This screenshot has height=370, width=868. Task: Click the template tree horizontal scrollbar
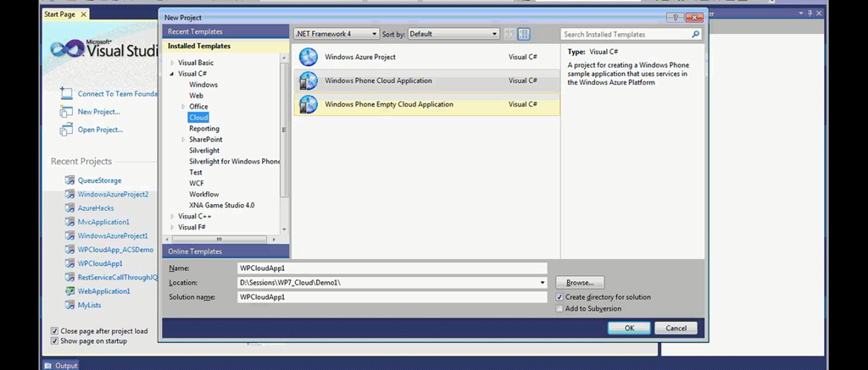220,240
